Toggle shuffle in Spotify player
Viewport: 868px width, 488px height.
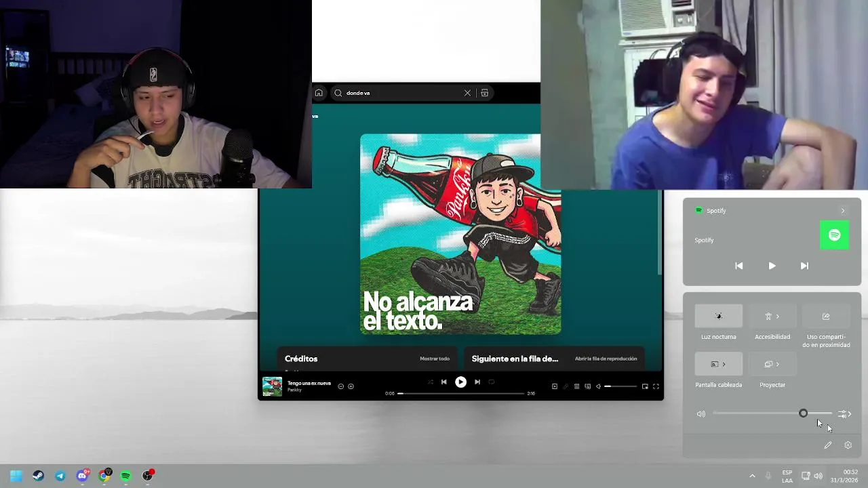pyautogui.click(x=430, y=382)
